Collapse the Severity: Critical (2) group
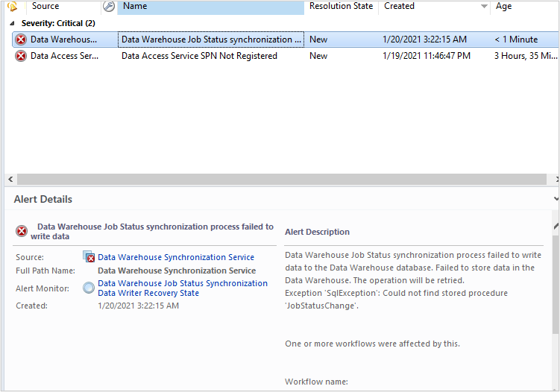Image resolution: width=560 pixels, height=392 pixels. (12, 24)
